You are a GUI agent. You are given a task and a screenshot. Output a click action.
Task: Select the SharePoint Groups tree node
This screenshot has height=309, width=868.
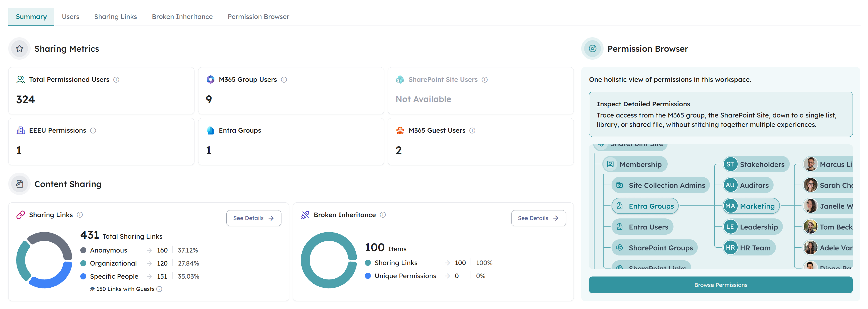pos(655,248)
